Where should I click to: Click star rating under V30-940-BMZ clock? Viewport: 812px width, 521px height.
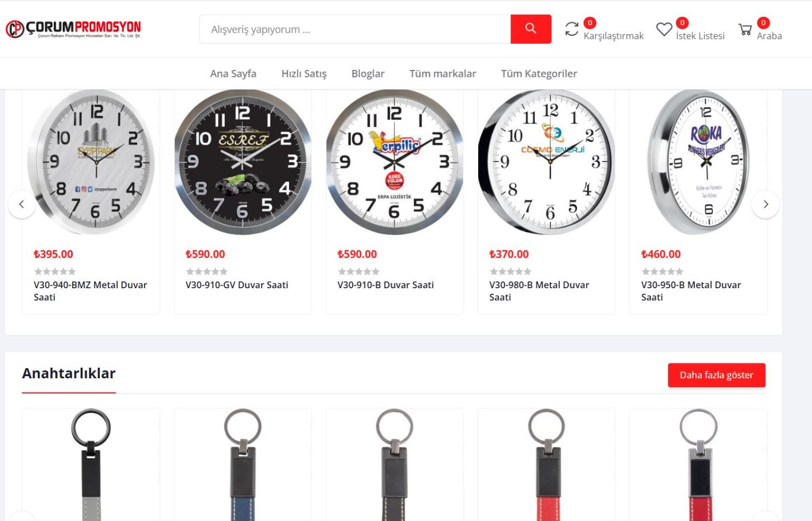55,271
